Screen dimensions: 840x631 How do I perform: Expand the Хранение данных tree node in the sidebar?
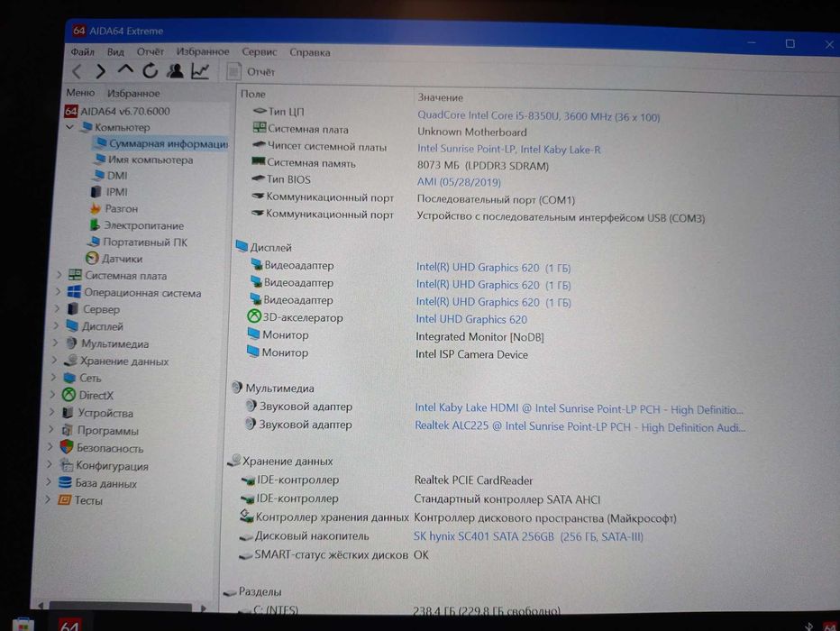point(53,361)
